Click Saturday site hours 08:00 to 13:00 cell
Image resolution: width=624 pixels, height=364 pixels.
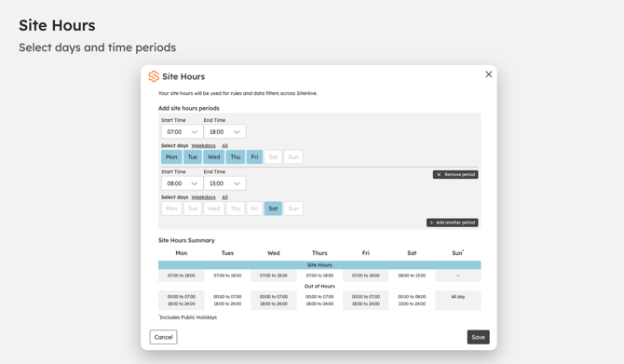point(412,276)
